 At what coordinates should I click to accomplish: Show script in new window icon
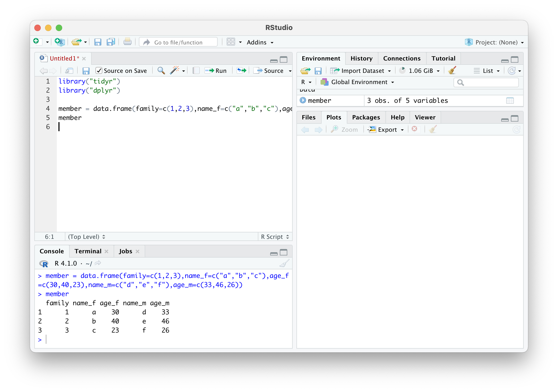tap(69, 71)
